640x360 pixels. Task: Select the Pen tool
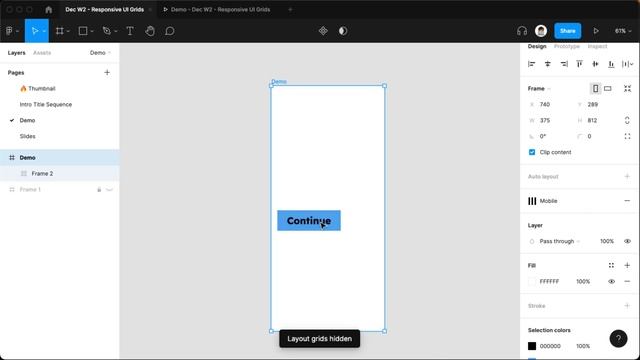point(107,31)
